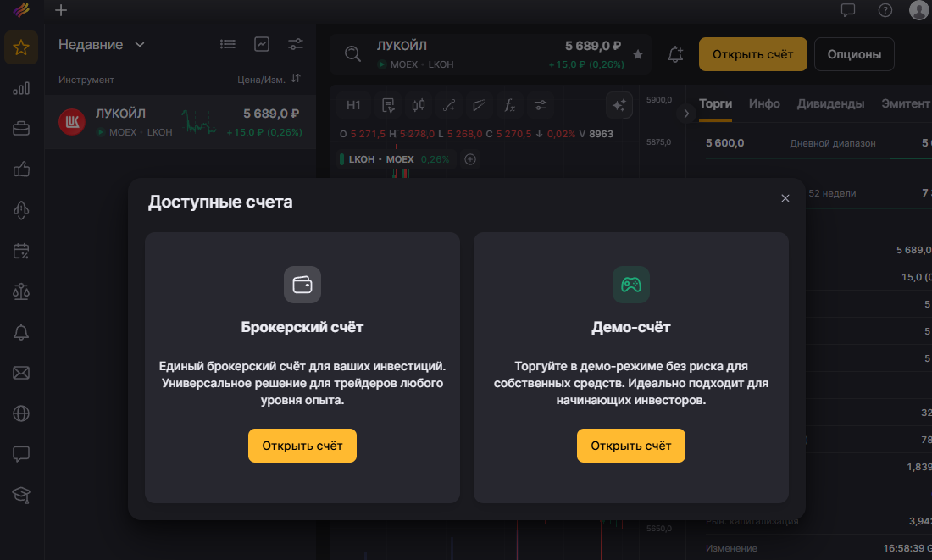
Task: Click the search magnifier in the instrument header
Action: pos(352,53)
